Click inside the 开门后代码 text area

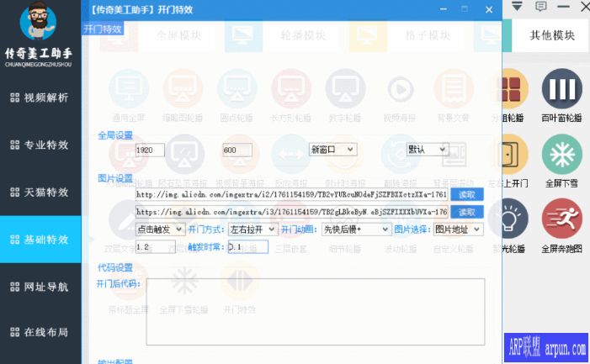pyautogui.click(x=316, y=312)
